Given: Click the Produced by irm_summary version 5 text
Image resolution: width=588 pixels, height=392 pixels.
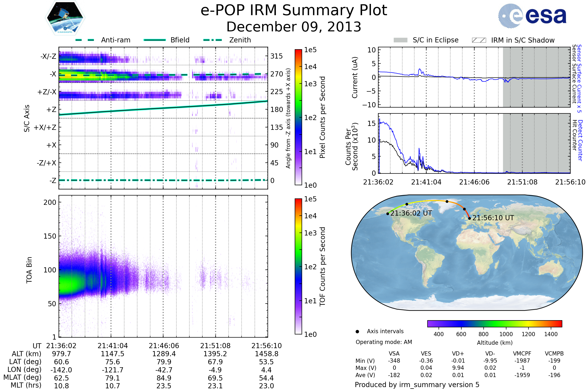Looking at the screenshot, I should tap(417, 384).
